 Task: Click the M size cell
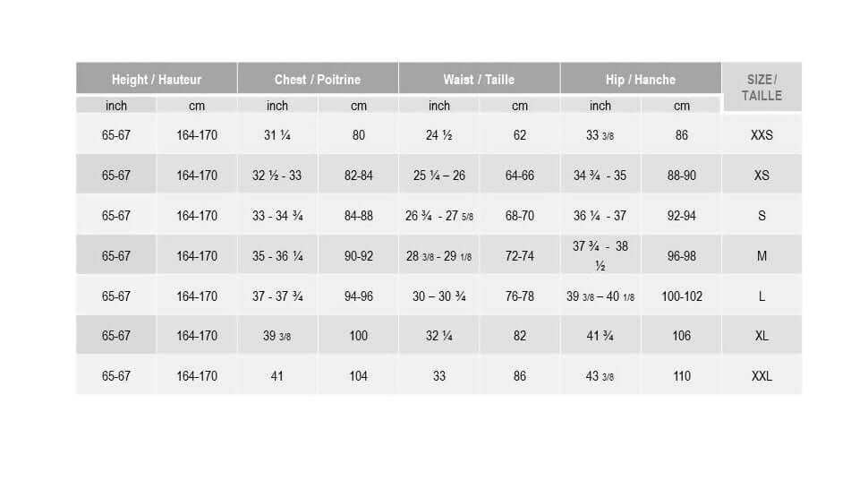tap(762, 256)
